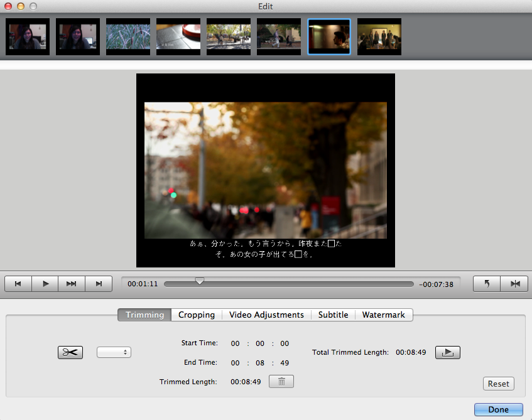This screenshot has height=420, width=532.
Task: Play the trimmed clip preview button
Action: click(447, 352)
